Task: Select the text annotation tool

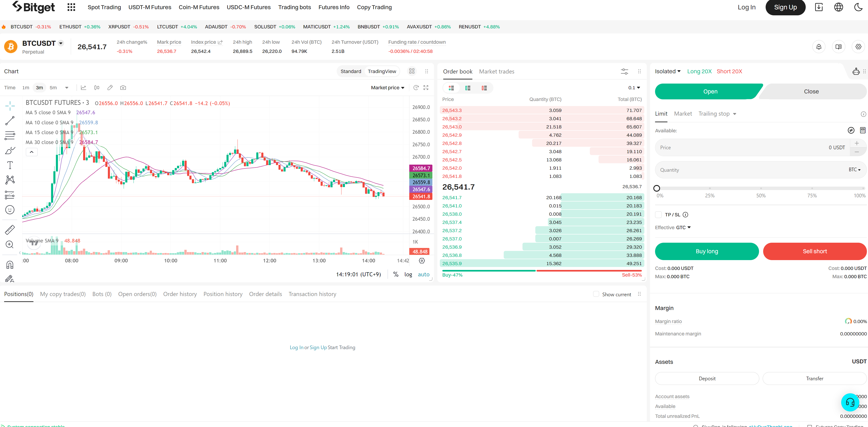Action: 10,165
